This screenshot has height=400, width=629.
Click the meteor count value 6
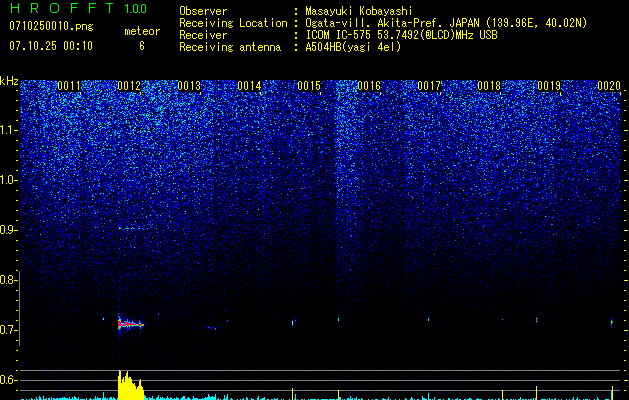pyautogui.click(x=142, y=46)
